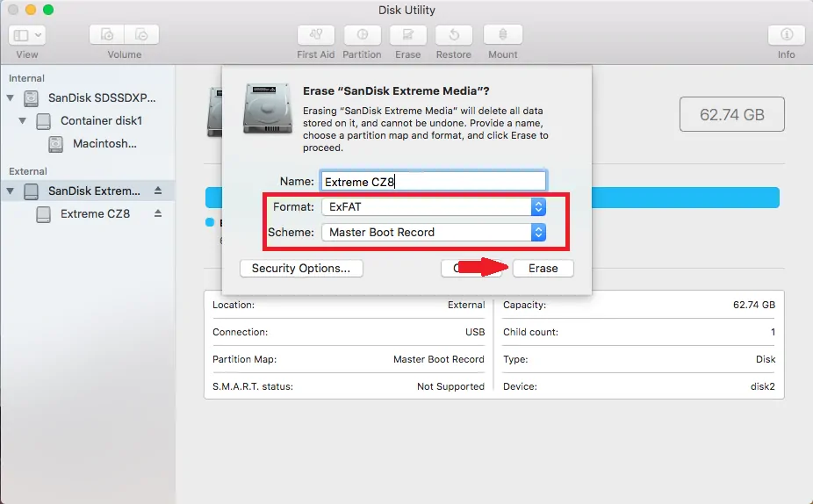Click the Erase button in dialog

click(x=543, y=268)
